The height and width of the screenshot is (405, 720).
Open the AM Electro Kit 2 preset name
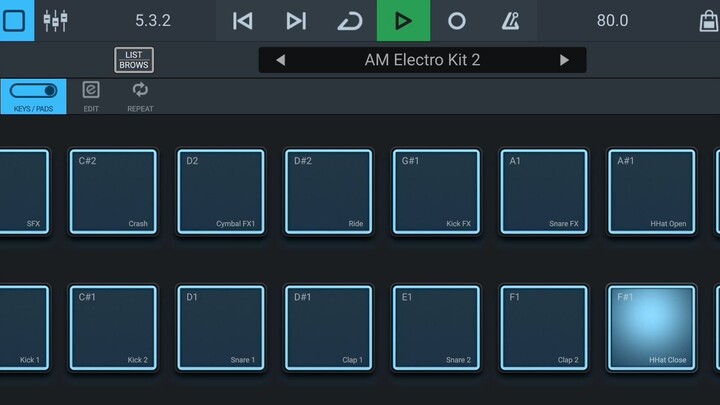(x=422, y=60)
